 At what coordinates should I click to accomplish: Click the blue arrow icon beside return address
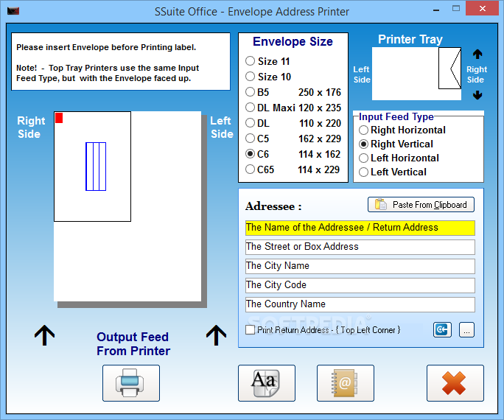(x=442, y=329)
